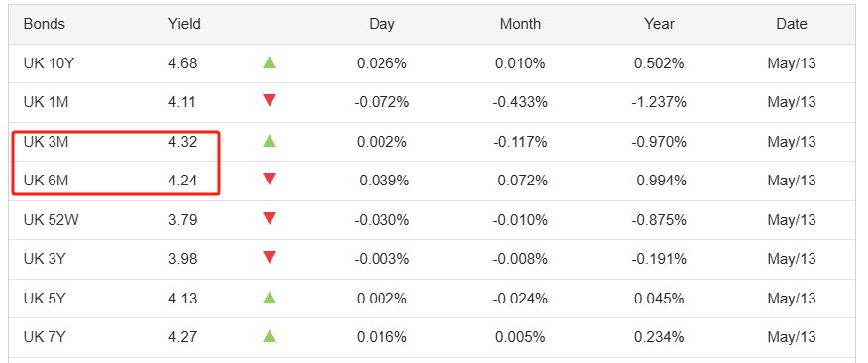Open the UK 3M bond link

(46, 142)
